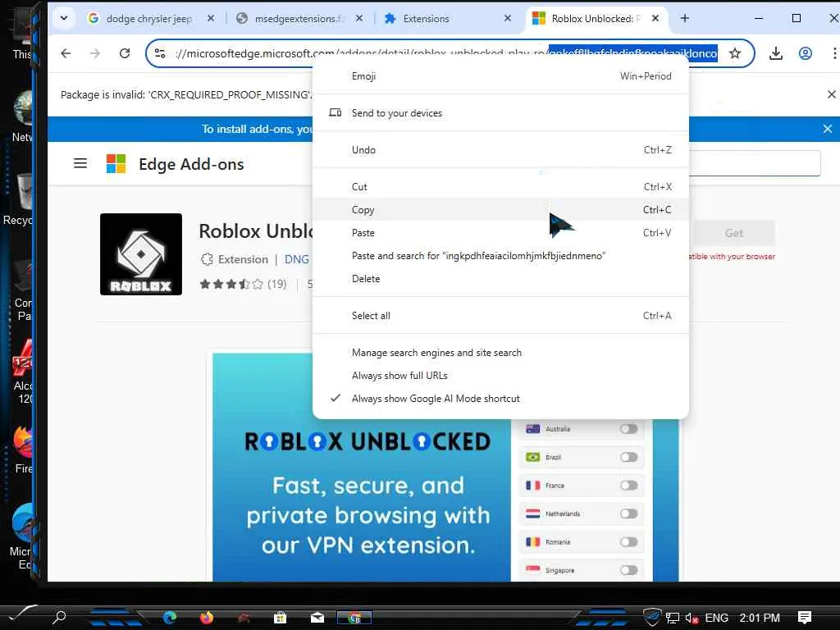
Task: Open a new tab with the plus button
Action: point(685,18)
